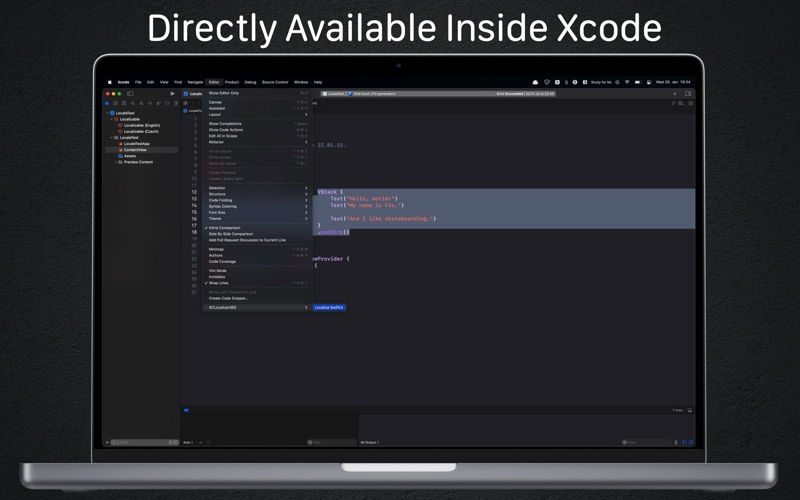Screen dimensions: 800x500
Task: Open the Source Control menu
Action: click(275, 82)
